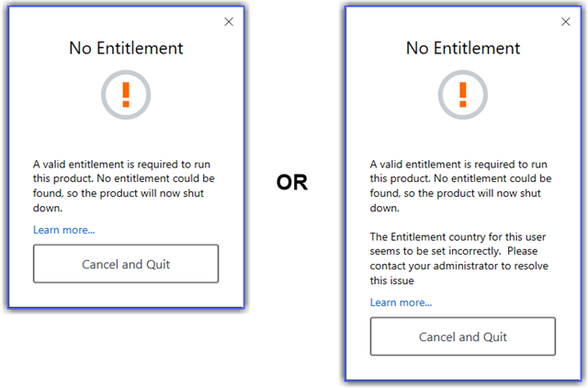Click Cancel and Quit in right dialog
588x388 pixels.
pos(463,337)
